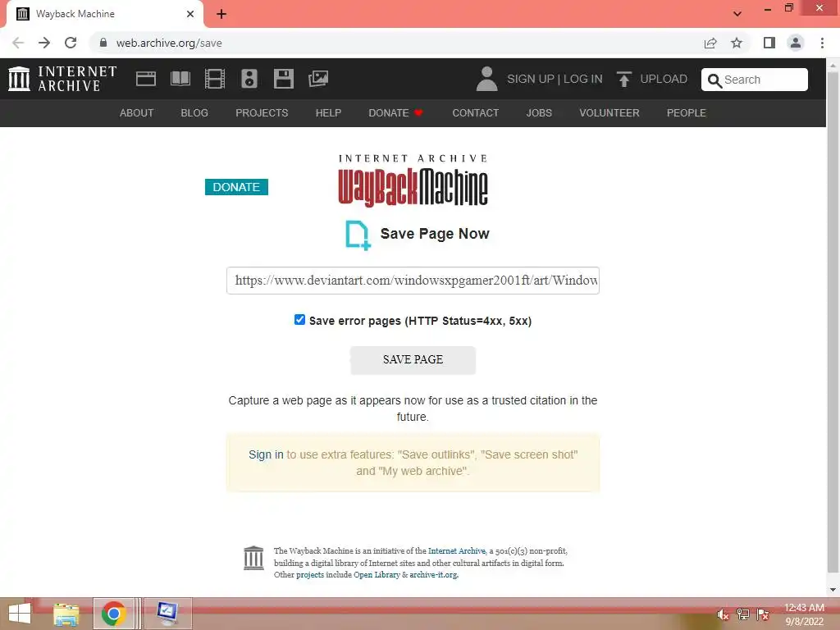Screen dimensions: 840x630
Task: Open the Audio (speaker) icon
Action: click(249, 80)
